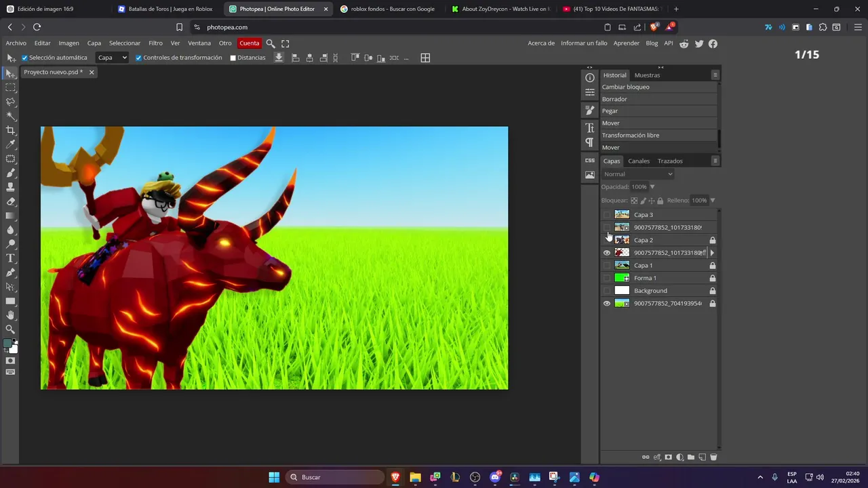868x488 pixels.
Task: Select the Crop tool
Action: coord(10,130)
